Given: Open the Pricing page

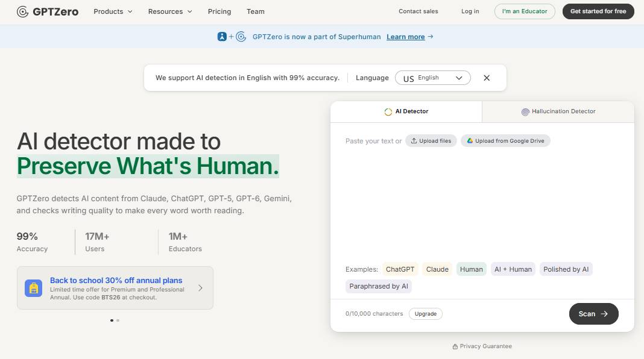Looking at the screenshot, I should [x=219, y=11].
